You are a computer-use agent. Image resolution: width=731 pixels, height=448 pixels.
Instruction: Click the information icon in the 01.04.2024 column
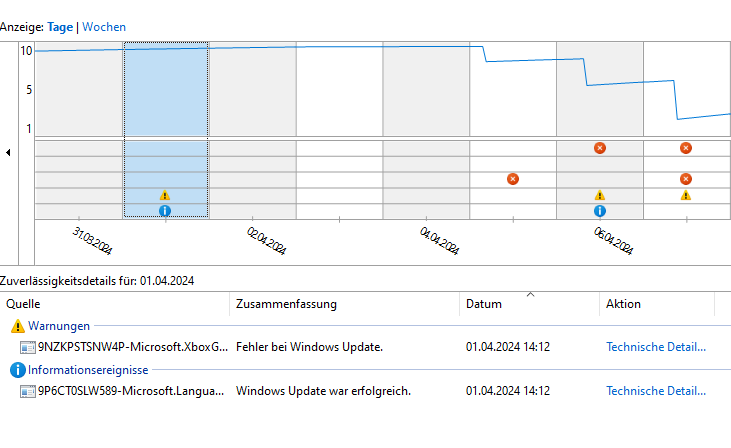165,211
